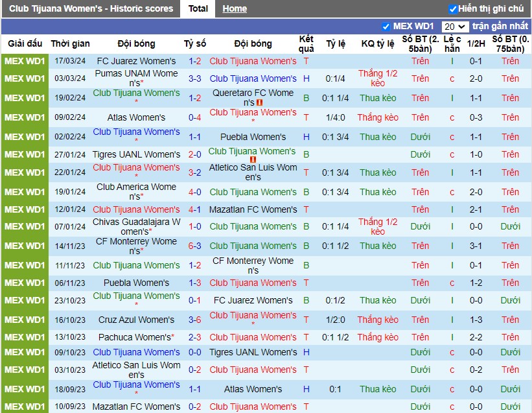Screen dimensions: 532x413
Task: Click the 'Giải đấu' column header
Action: tap(25, 44)
